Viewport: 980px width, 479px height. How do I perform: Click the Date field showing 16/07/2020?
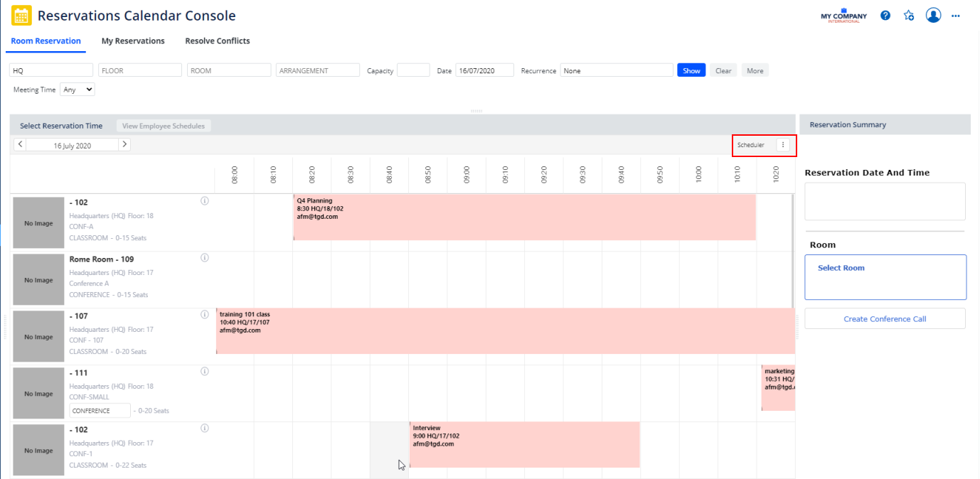click(x=484, y=70)
